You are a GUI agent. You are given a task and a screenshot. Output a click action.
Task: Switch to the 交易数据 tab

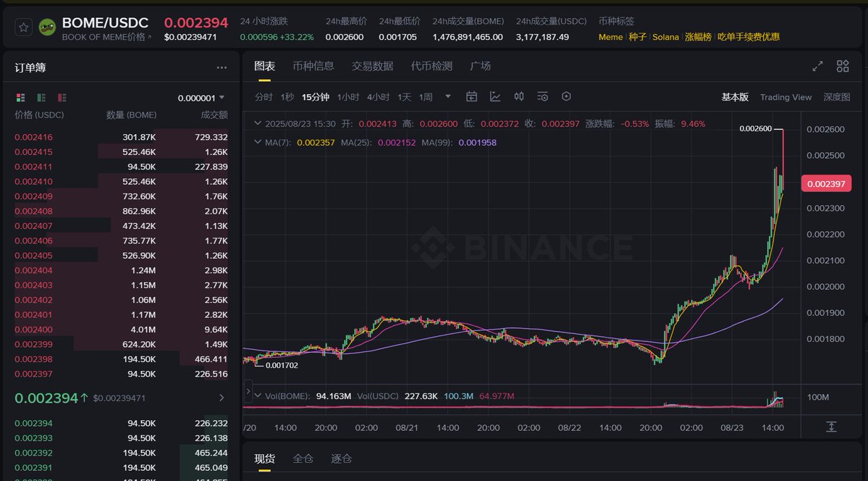coord(373,66)
